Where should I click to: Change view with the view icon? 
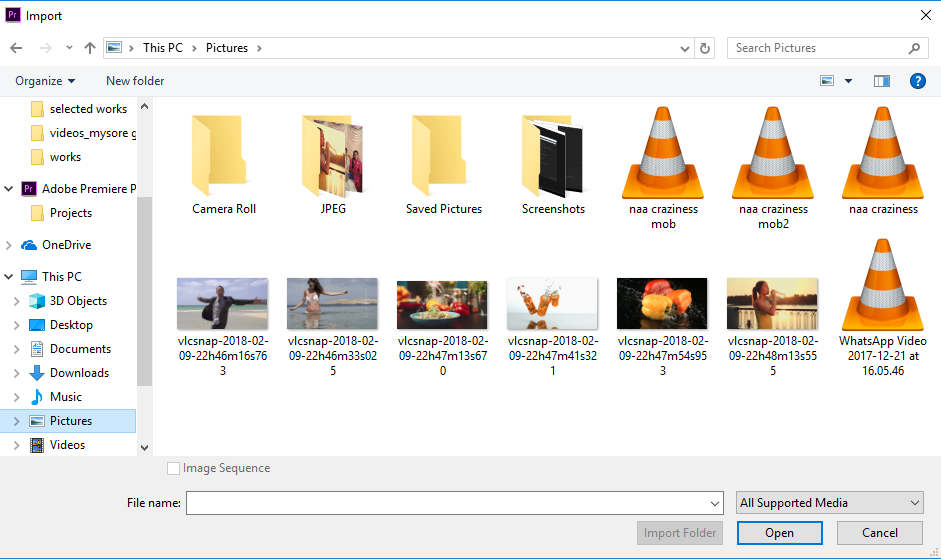(x=827, y=81)
